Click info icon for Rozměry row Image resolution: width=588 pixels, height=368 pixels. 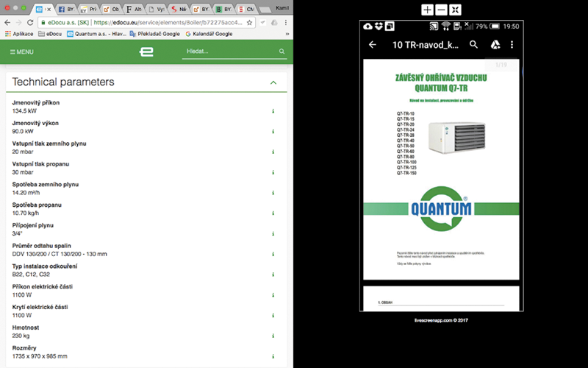[x=273, y=356]
